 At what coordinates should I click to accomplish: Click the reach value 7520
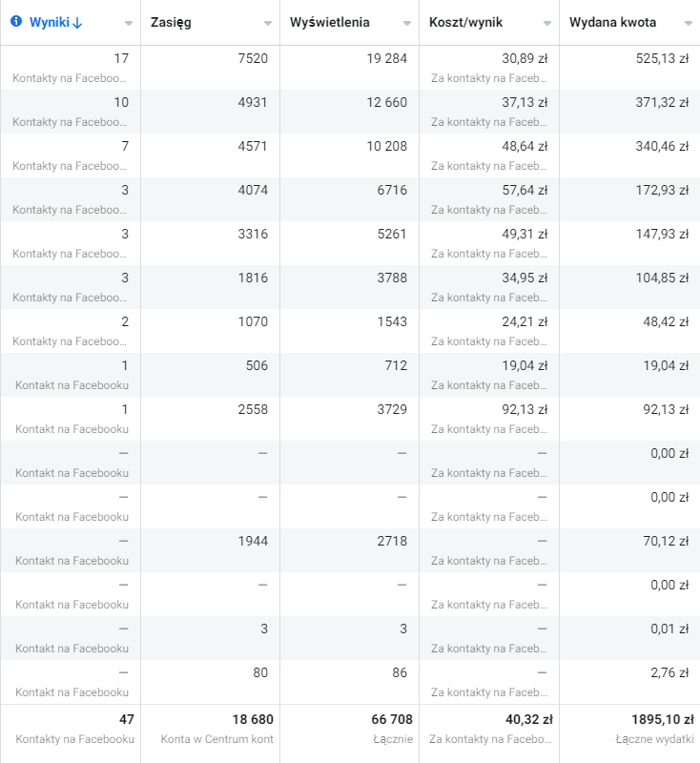pos(253,58)
